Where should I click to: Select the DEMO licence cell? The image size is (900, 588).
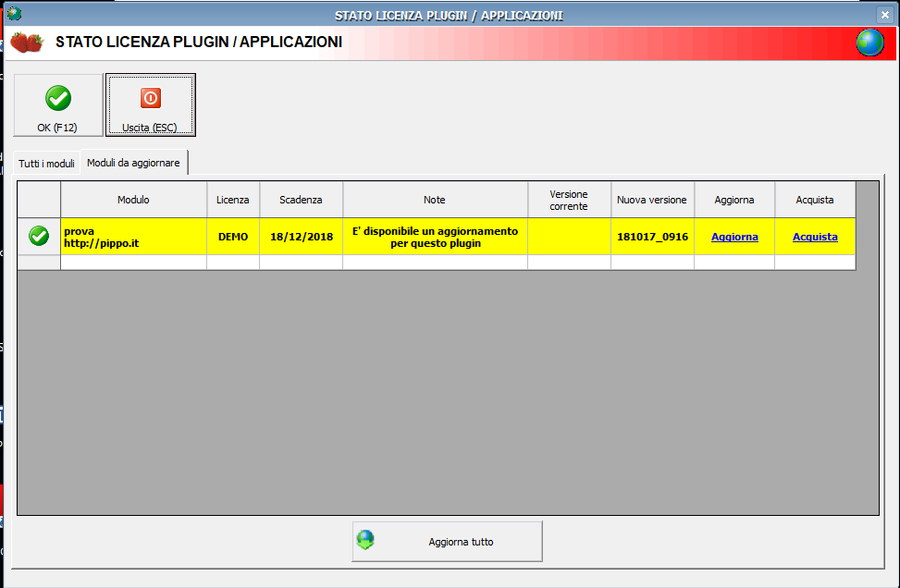coord(233,237)
